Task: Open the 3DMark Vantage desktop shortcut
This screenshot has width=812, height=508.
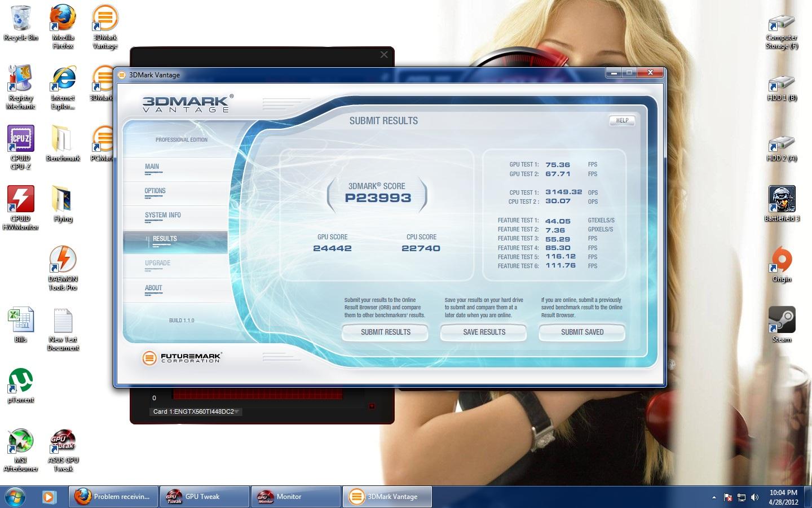Action: tap(105, 26)
